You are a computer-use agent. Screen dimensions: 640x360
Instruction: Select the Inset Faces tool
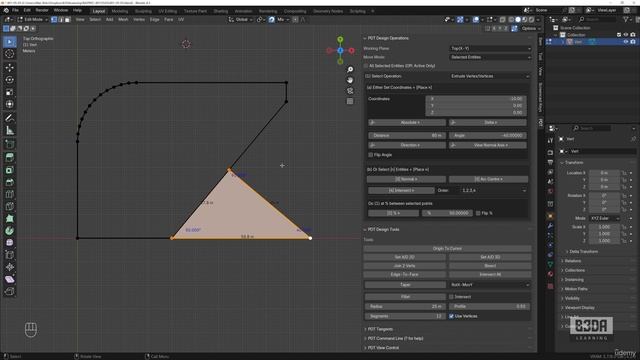(10, 170)
